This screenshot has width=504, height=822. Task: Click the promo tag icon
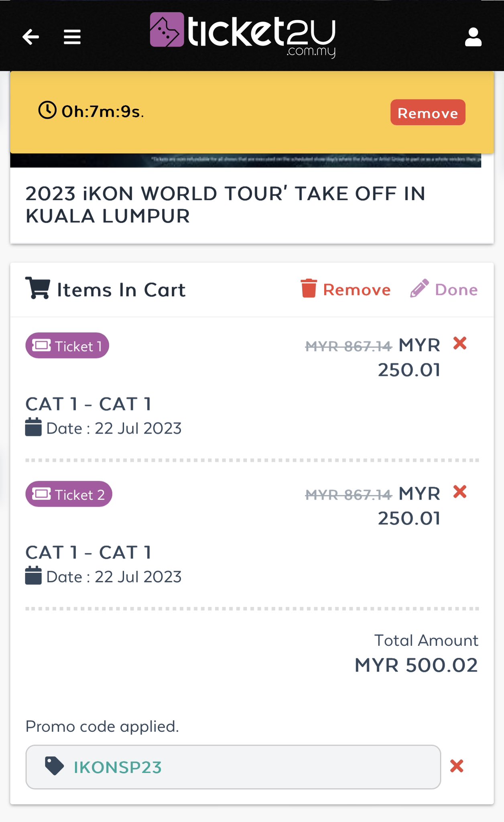(54, 766)
